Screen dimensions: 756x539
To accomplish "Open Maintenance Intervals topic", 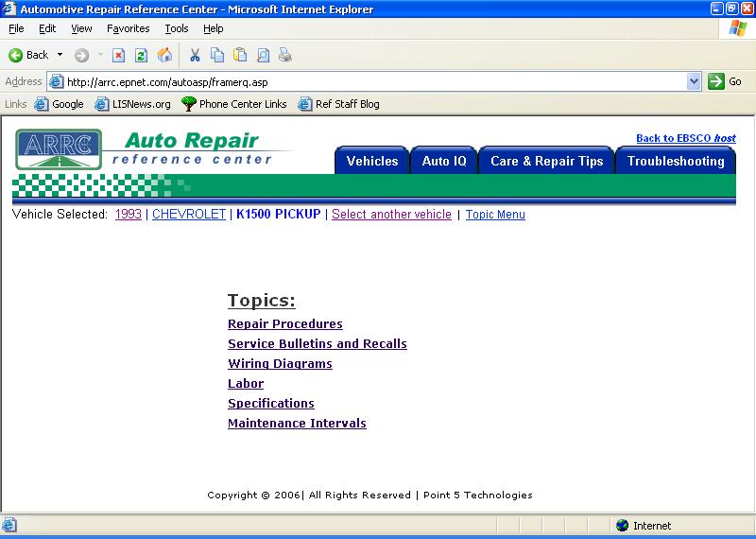I will (x=297, y=423).
